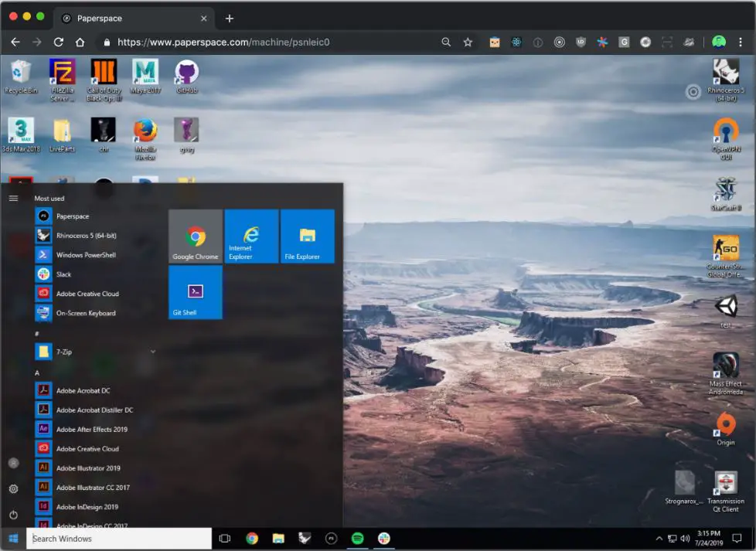
Task: Click the Power button in the start menu
Action: pyautogui.click(x=13, y=515)
